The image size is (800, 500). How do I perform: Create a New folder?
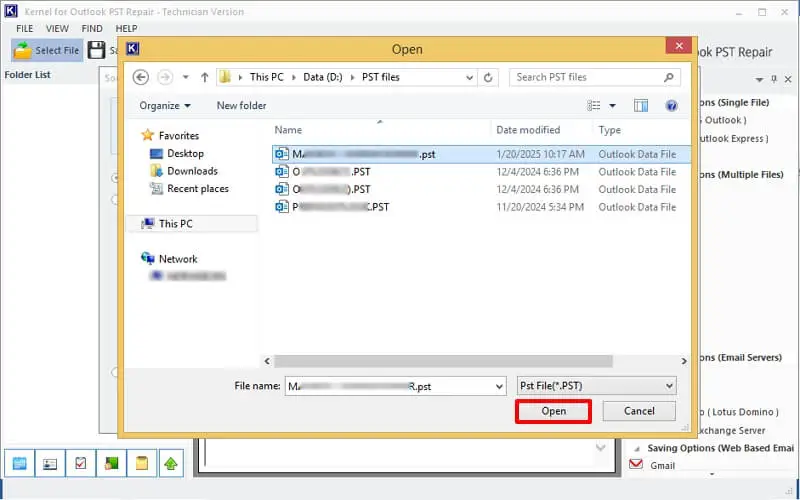241,106
